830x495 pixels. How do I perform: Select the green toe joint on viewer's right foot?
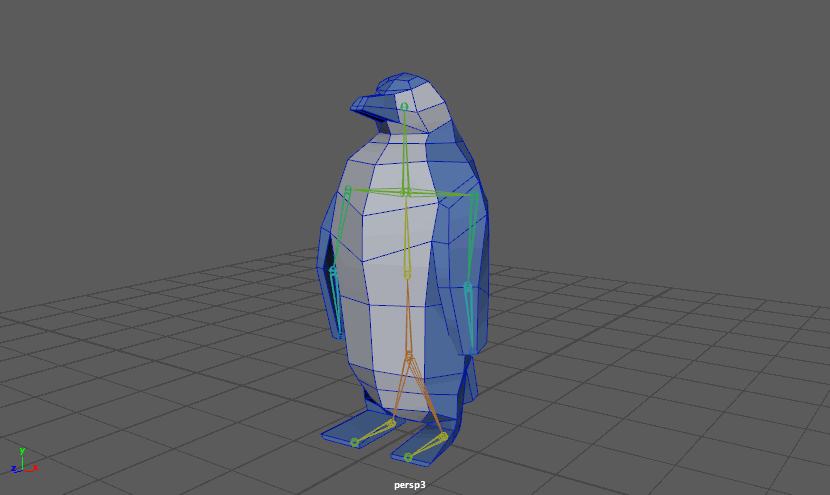tap(408, 457)
